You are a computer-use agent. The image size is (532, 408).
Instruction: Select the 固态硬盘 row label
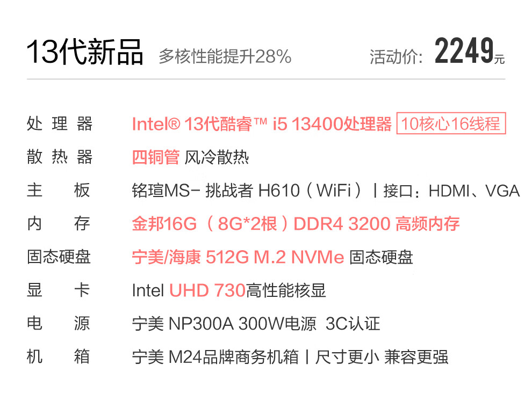59,257
